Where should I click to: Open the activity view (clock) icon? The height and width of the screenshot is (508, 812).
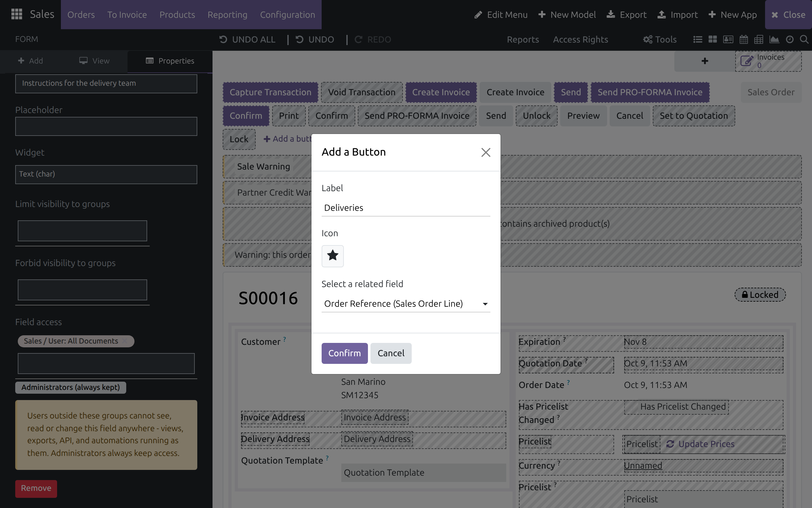pyautogui.click(x=790, y=40)
